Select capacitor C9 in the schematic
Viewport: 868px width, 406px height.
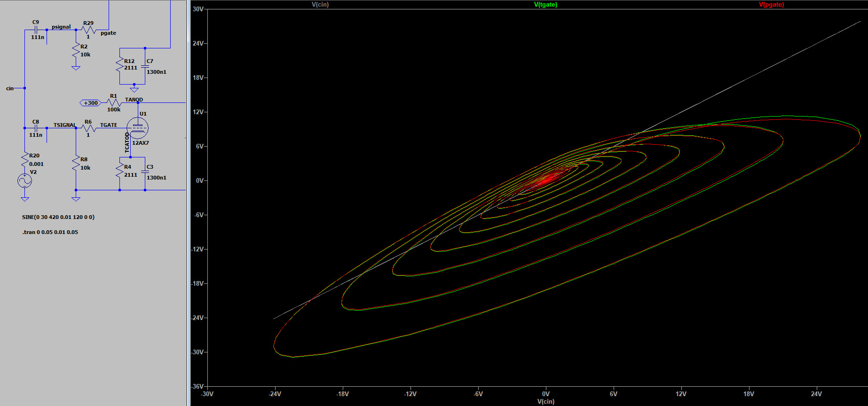(x=36, y=30)
